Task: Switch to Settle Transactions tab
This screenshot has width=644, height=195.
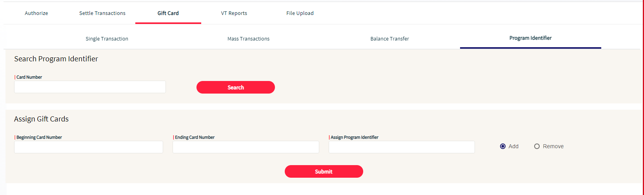Action: [x=102, y=13]
